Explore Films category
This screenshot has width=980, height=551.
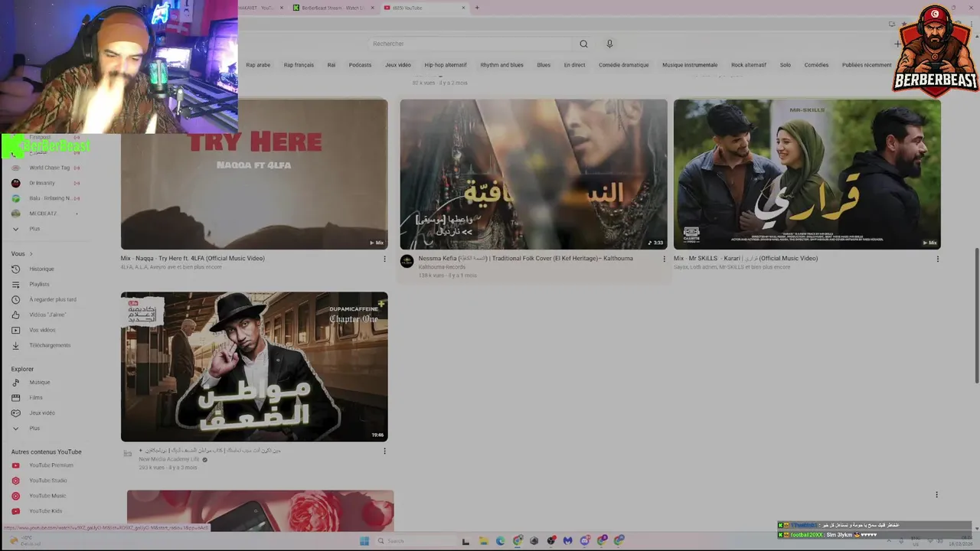click(x=36, y=398)
